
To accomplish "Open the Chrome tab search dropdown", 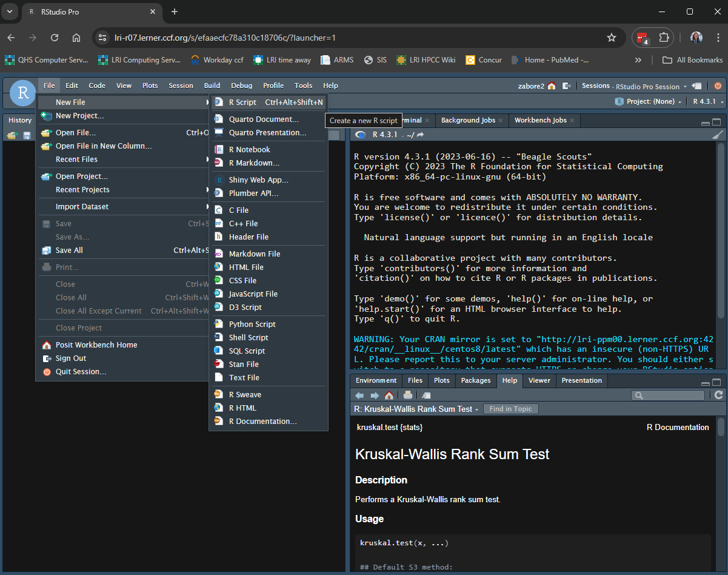I will [8, 12].
